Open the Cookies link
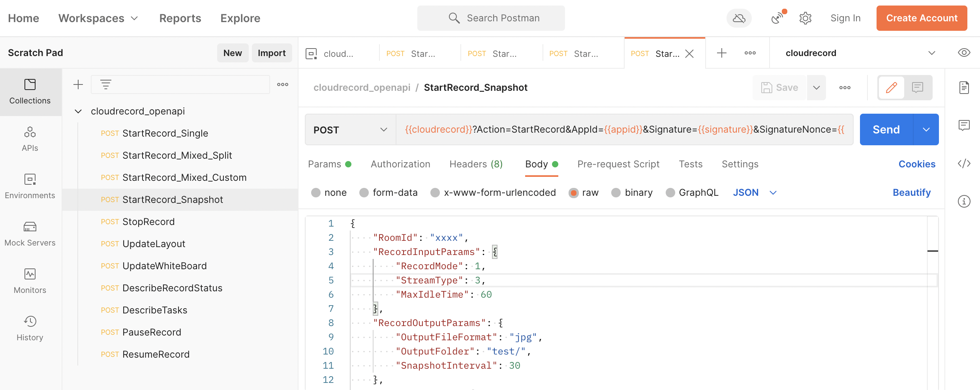980x390 pixels. tap(917, 164)
